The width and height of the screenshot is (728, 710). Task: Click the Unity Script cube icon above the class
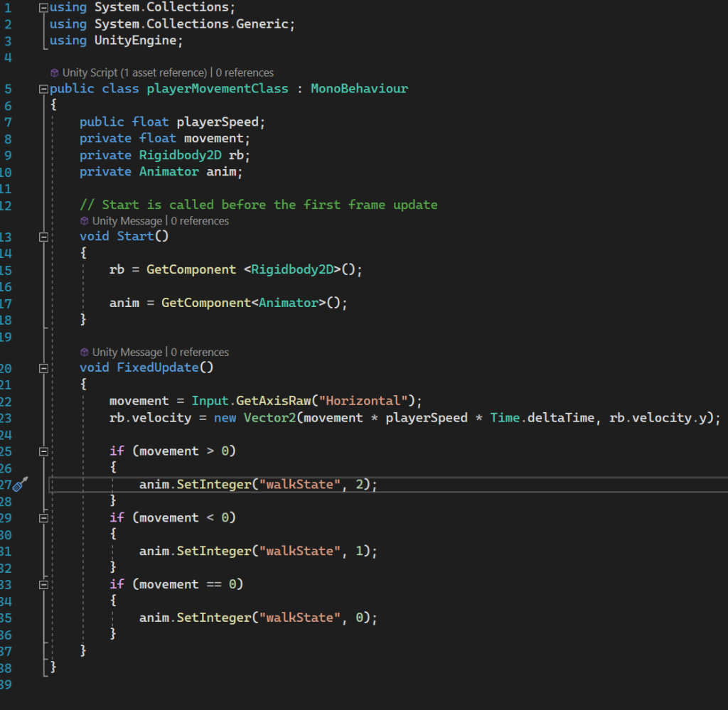point(55,72)
